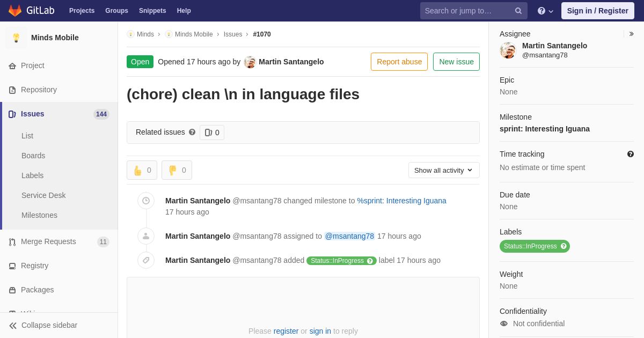This screenshot has width=644, height=338.
Task: Click the Project sidebar home icon
Action: 12,65
